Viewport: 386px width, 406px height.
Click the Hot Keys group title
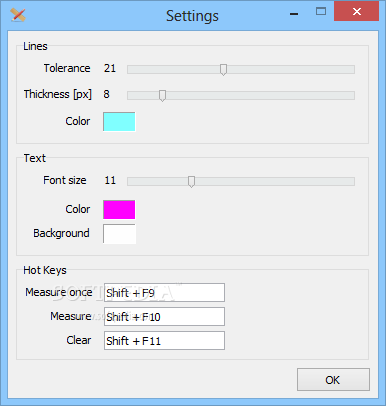(45, 270)
